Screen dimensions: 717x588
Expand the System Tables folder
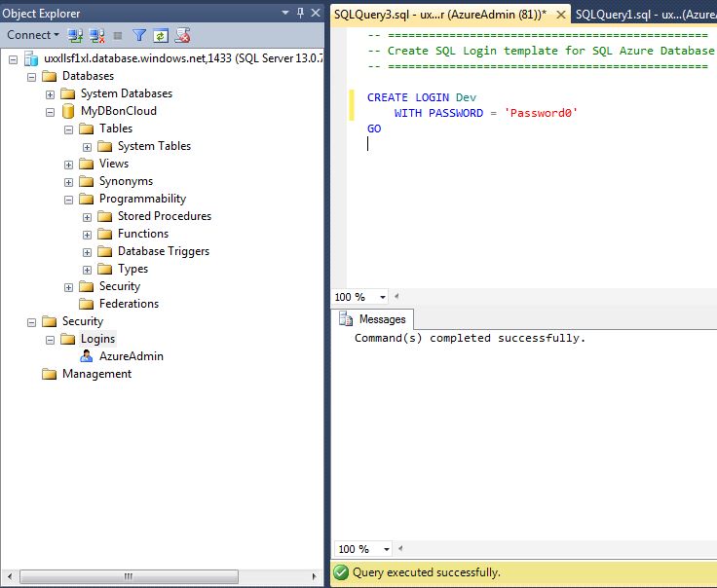coord(87,147)
